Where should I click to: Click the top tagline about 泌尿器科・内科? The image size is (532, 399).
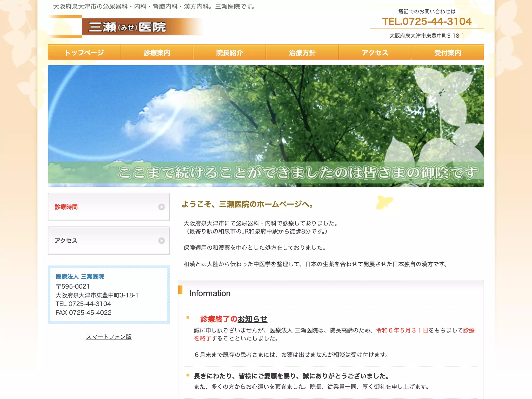(155, 7)
